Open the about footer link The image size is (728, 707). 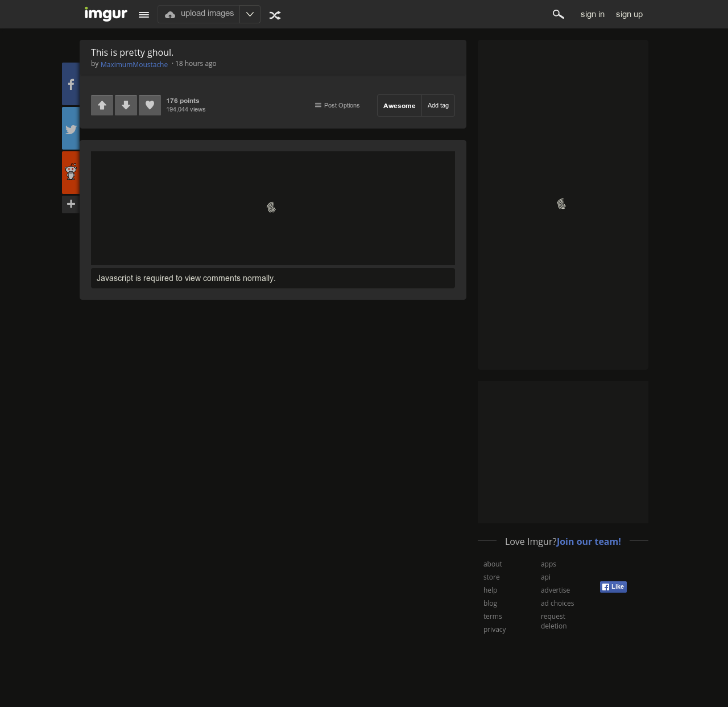point(493,564)
